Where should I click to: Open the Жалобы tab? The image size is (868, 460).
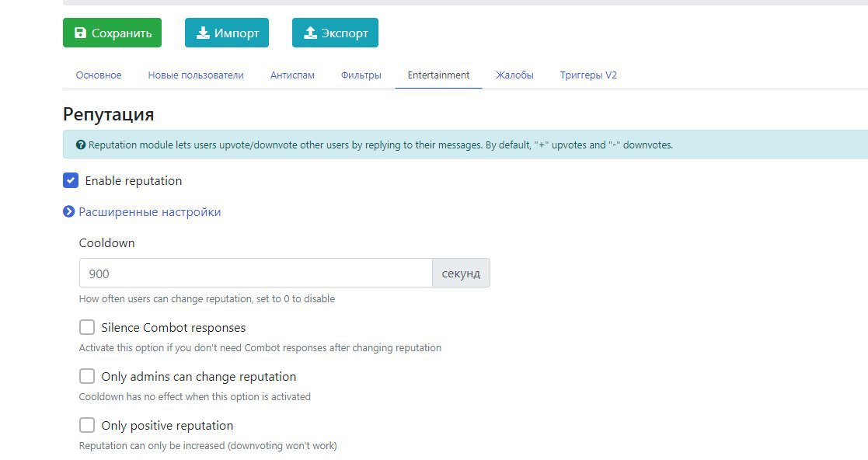[515, 75]
